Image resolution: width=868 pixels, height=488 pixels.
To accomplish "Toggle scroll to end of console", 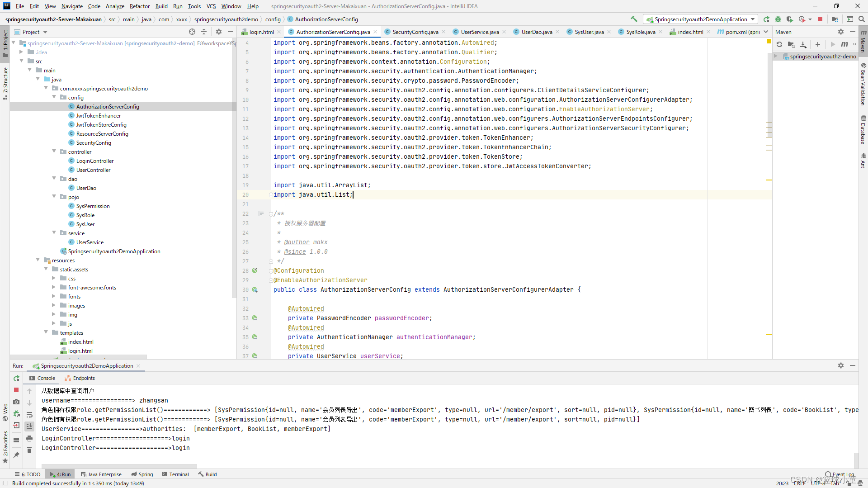I will coord(29,426).
